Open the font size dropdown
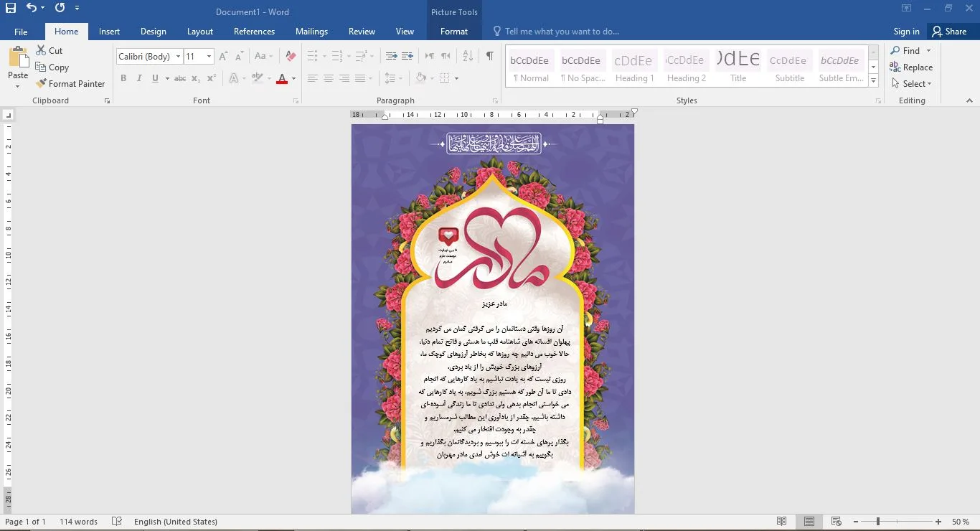The image size is (980, 531). point(209,57)
